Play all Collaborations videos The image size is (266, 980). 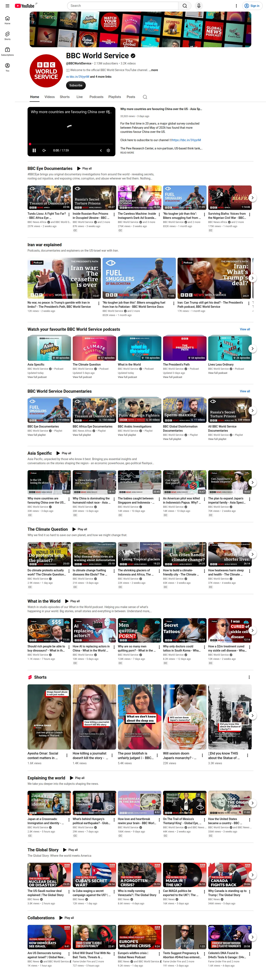66,918
